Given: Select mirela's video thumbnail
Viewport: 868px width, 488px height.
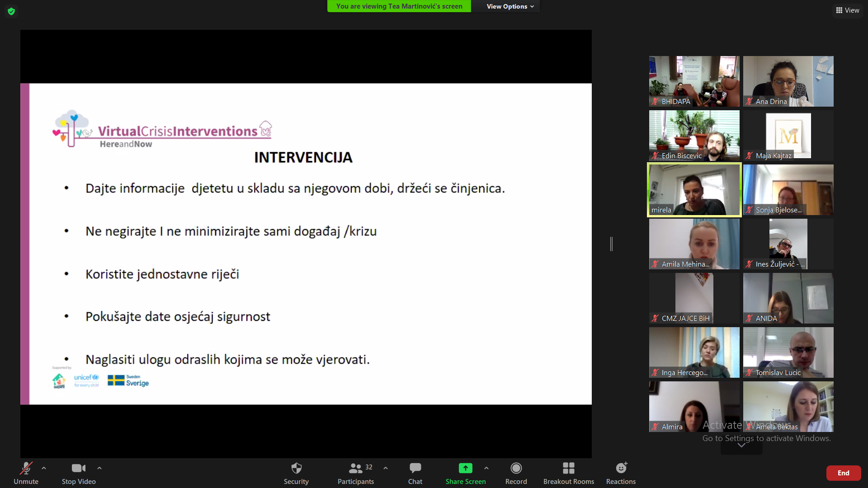Looking at the screenshot, I should (694, 190).
